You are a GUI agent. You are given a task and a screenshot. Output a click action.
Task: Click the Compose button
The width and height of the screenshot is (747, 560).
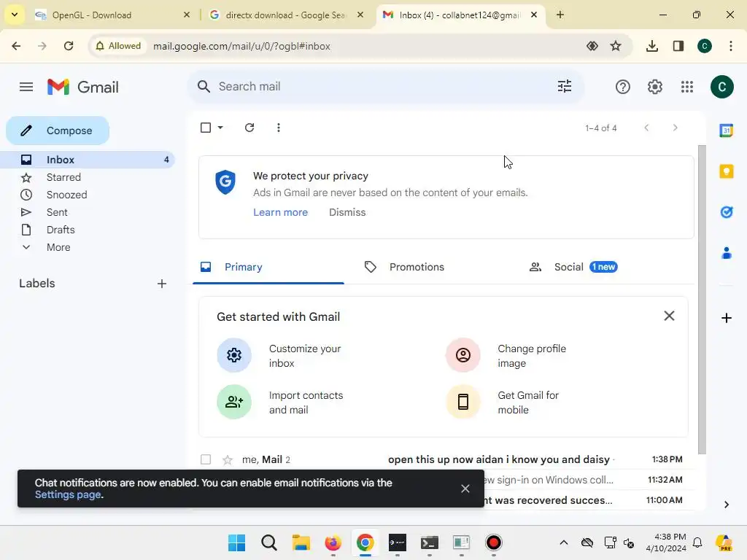click(x=58, y=131)
